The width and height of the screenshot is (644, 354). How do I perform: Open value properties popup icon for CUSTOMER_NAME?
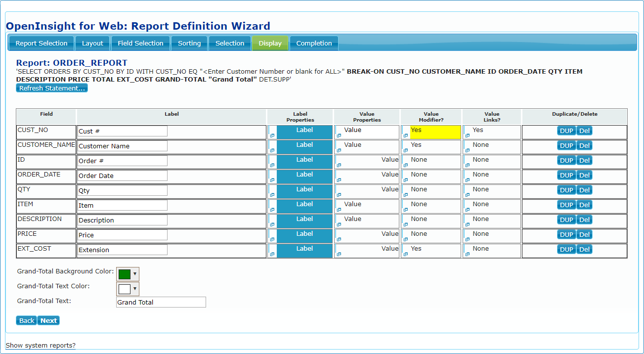click(339, 150)
